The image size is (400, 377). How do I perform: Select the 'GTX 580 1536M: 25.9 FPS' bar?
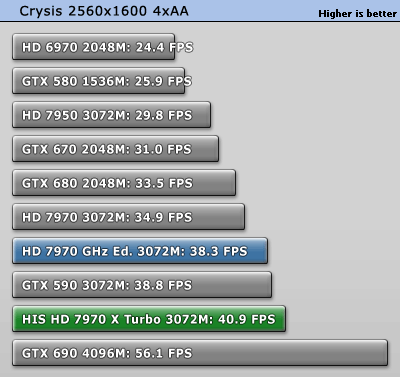coord(99,81)
